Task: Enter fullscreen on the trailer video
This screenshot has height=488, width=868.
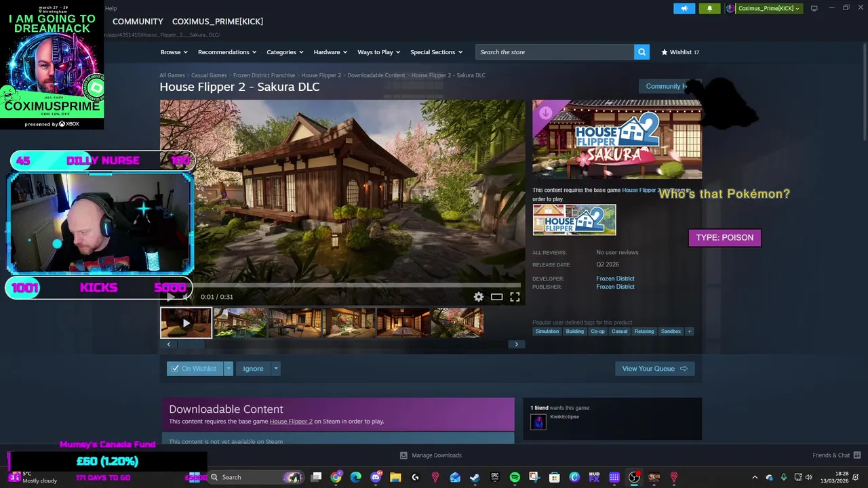Action: (515, 297)
